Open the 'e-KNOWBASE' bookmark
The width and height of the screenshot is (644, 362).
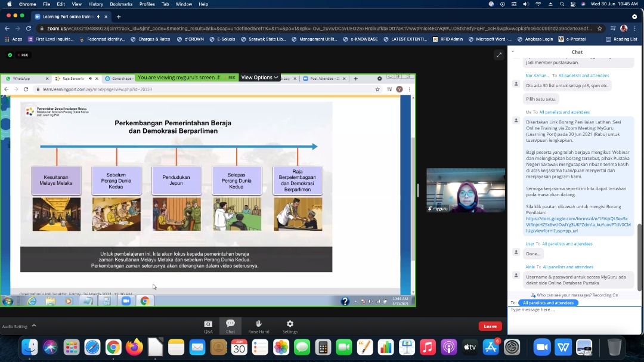tap(360, 39)
